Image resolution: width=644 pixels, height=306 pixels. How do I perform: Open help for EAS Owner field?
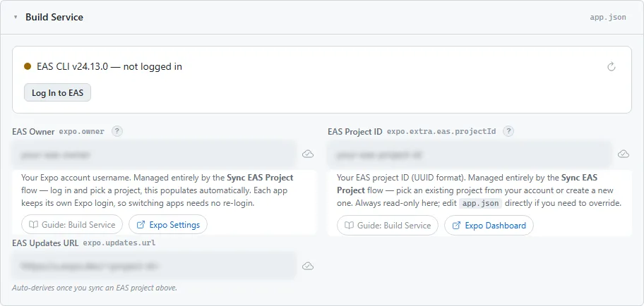pyautogui.click(x=117, y=131)
